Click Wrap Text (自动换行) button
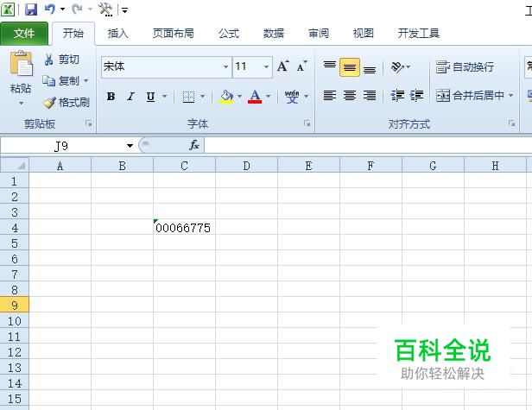The width and height of the screenshot is (532, 410). click(465, 66)
